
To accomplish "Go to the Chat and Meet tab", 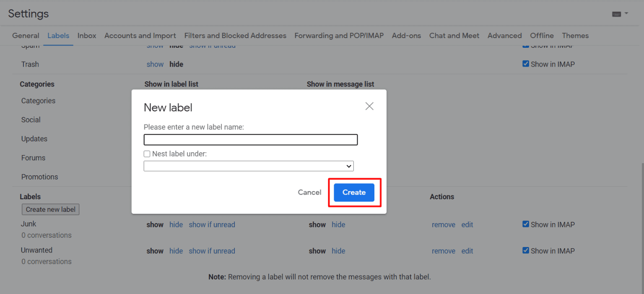I will [454, 36].
